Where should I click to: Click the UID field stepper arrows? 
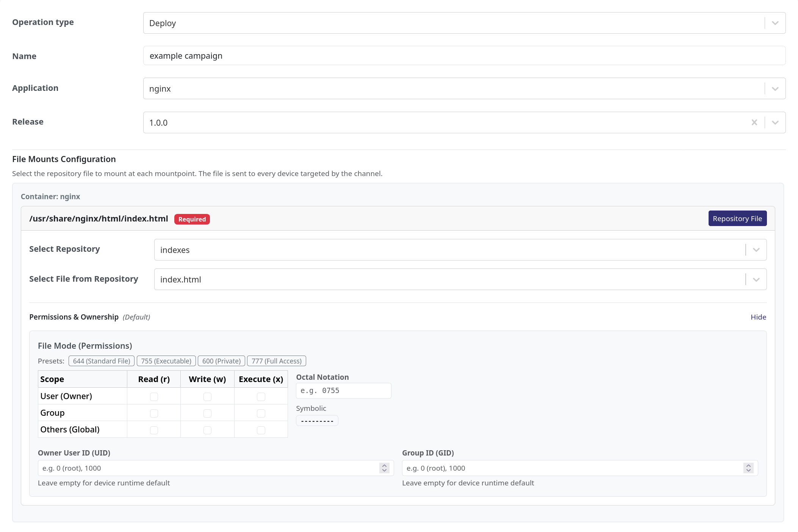tap(384, 468)
